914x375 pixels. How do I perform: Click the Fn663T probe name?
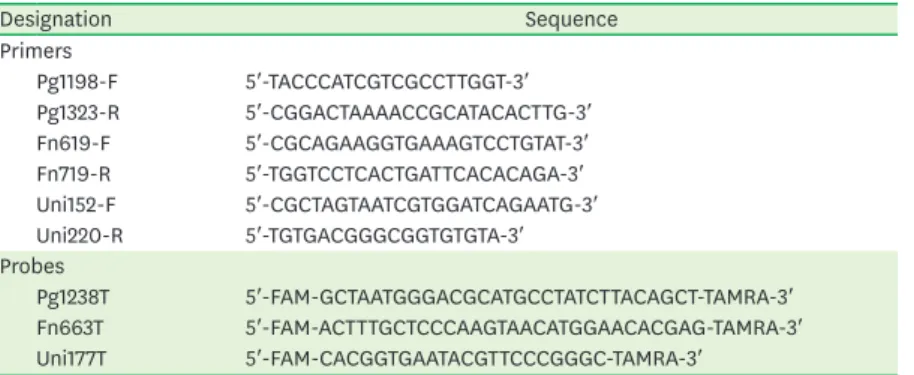coord(70,328)
